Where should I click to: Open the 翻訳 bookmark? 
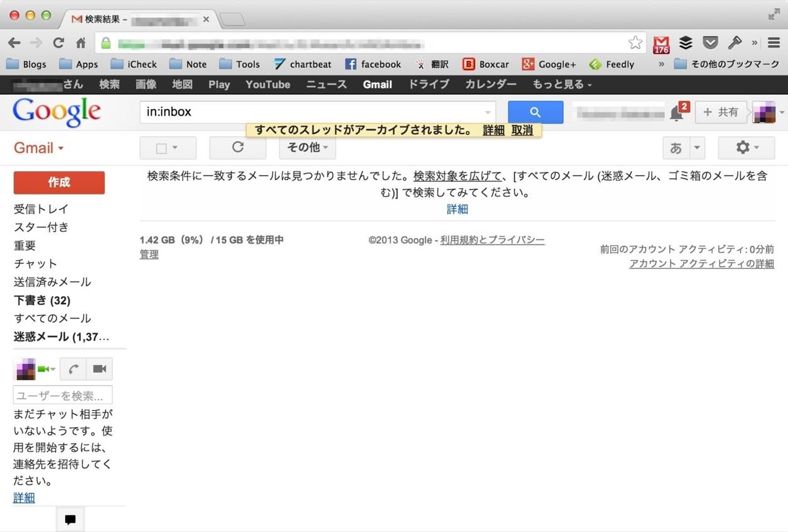[x=432, y=64]
